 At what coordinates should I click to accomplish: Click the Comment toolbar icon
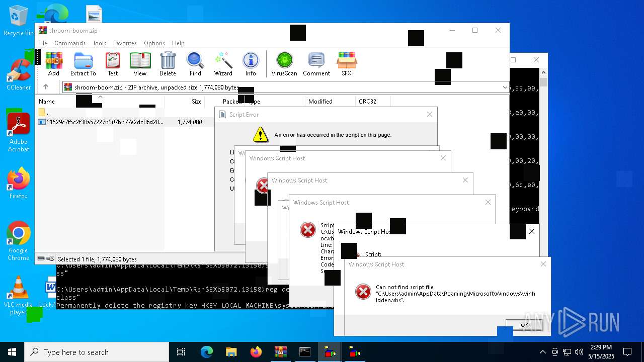pos(316,64)
